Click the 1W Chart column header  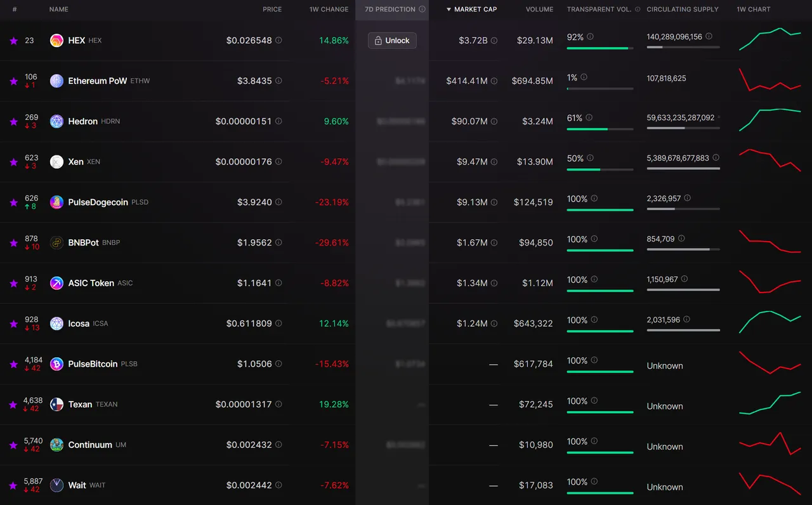(754, 10)
